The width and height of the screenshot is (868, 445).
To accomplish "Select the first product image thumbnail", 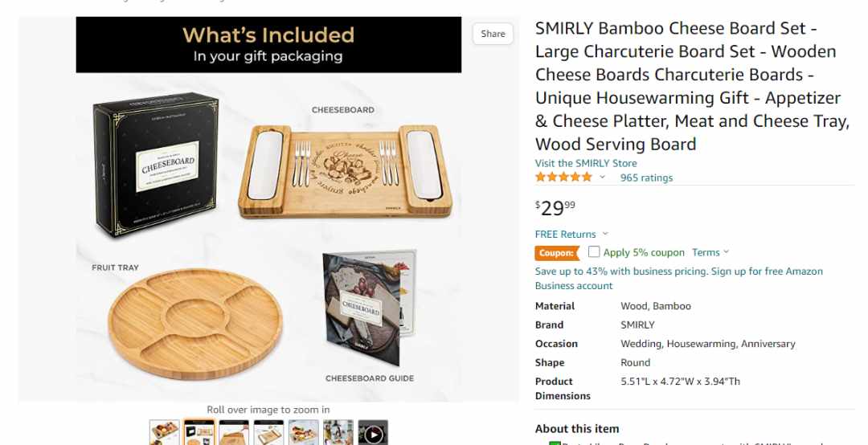I will tap(164, 433).
